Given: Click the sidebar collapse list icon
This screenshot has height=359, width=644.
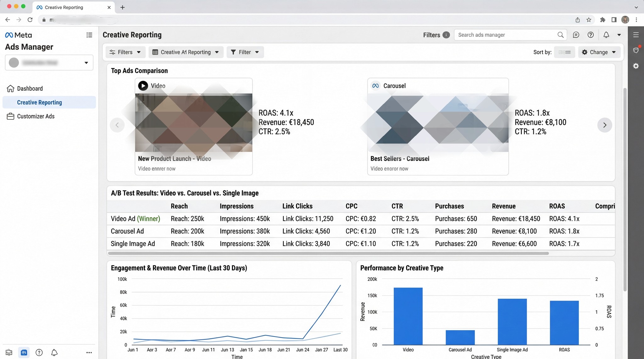Looking at the screenshot, I should (x=89, y=35).
